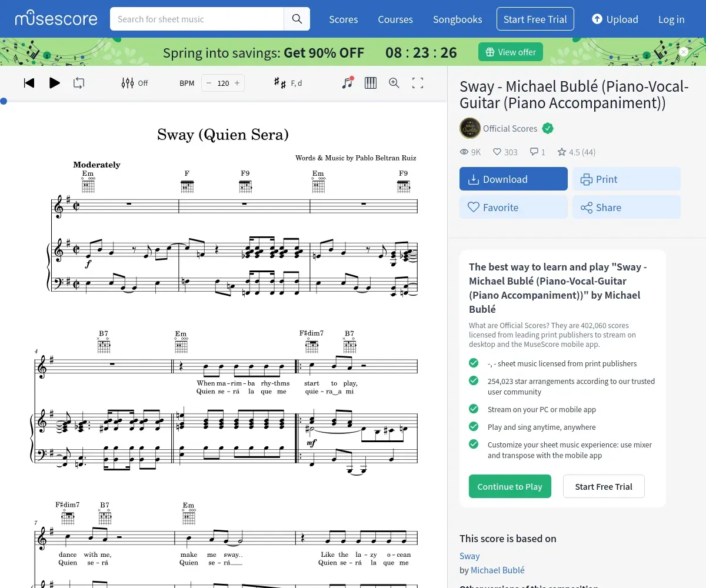Viewport: 706px width, 588px height.
Task: Open the Michael Bublé artist link
Action: point(497,570)
